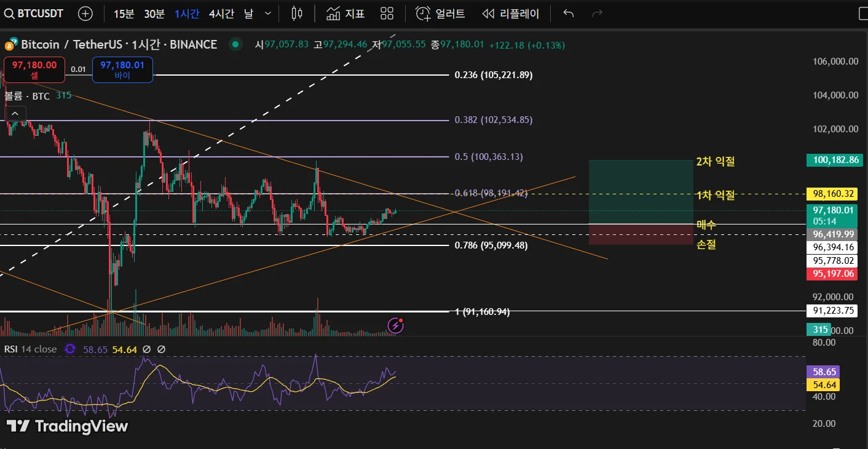Viewport: 868px width, 449px height.
Task: Click the 2차 익절 text label
Action: (716, 162)
